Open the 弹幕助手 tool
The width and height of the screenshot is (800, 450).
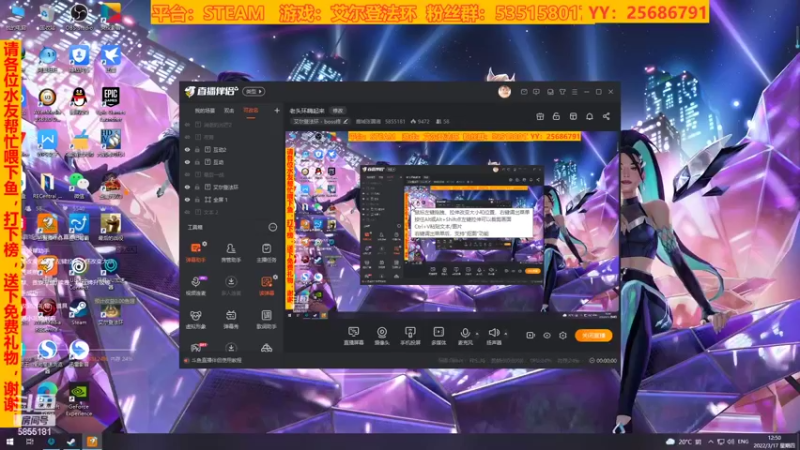(195, 253)
